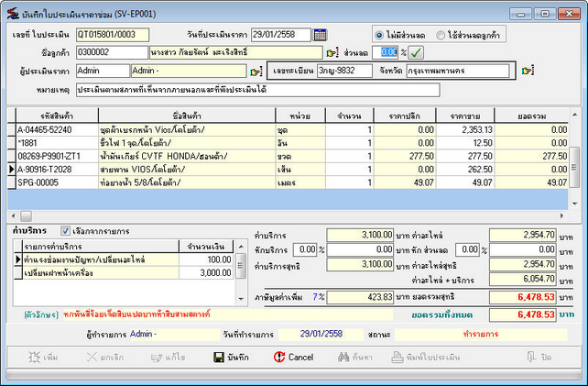This screenshot has height=386, width=588.
Task: Click the service list scrollbar down arrow
Action: pyautogui.click(x=241, y=299)
